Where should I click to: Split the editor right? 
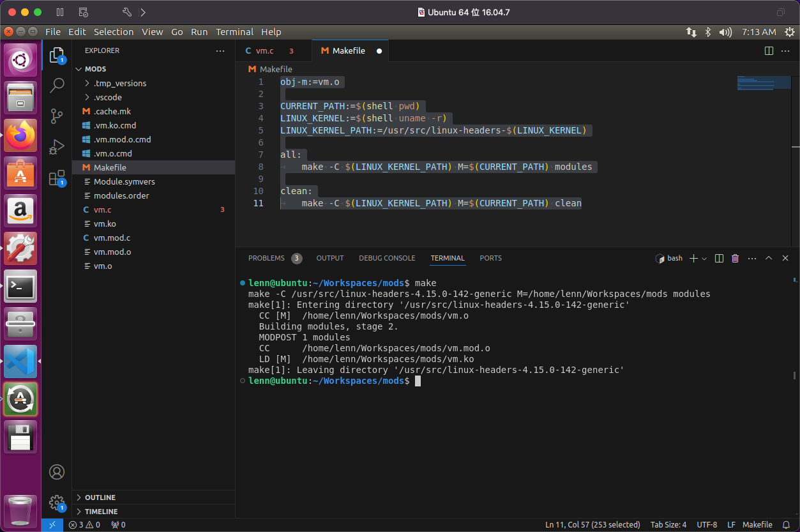click(x=769, y=50)
